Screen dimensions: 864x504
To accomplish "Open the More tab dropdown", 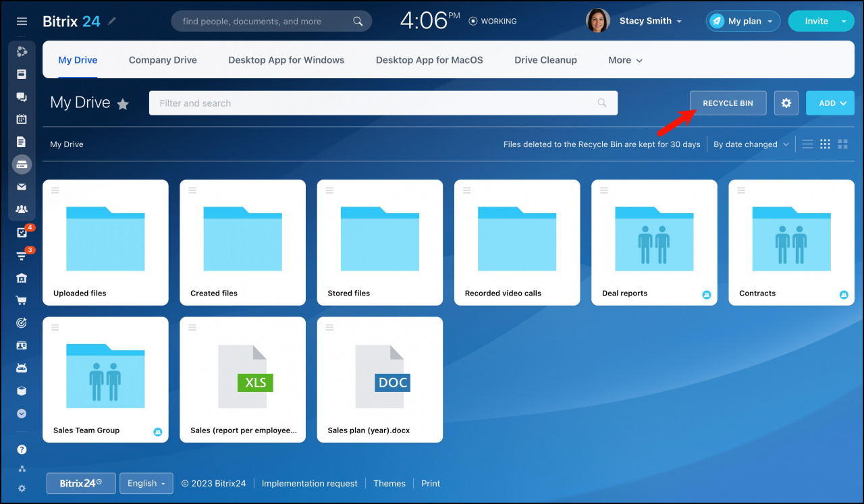I will click(625, 60).
